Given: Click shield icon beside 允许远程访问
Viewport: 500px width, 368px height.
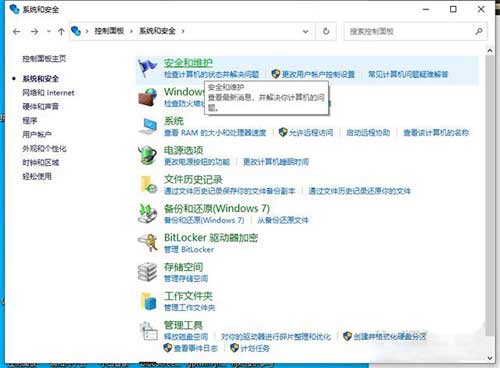Looking at the screenshot, I should tap(283, 132).
